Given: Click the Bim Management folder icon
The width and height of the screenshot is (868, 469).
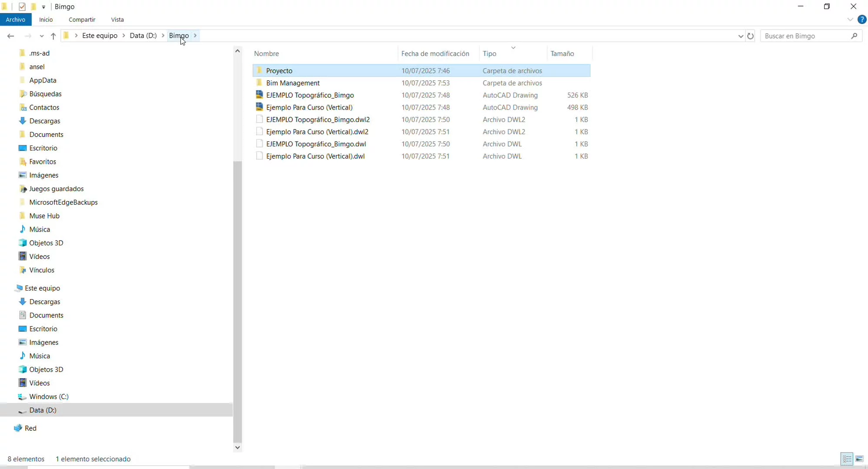Looking at the screenshot, I should [259, 83].
